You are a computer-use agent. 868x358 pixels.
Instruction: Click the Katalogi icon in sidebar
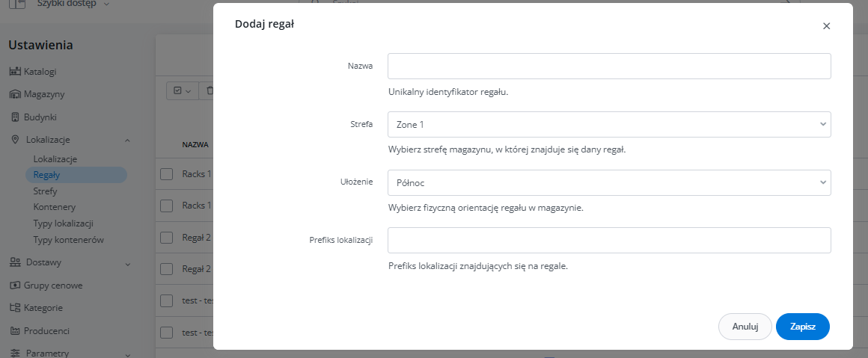click(15, 72)
